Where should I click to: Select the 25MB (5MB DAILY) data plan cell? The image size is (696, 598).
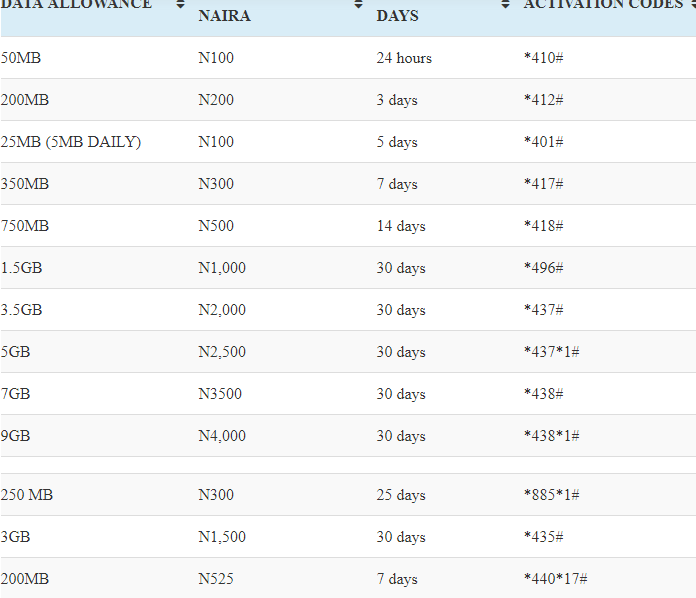(71, 142)
